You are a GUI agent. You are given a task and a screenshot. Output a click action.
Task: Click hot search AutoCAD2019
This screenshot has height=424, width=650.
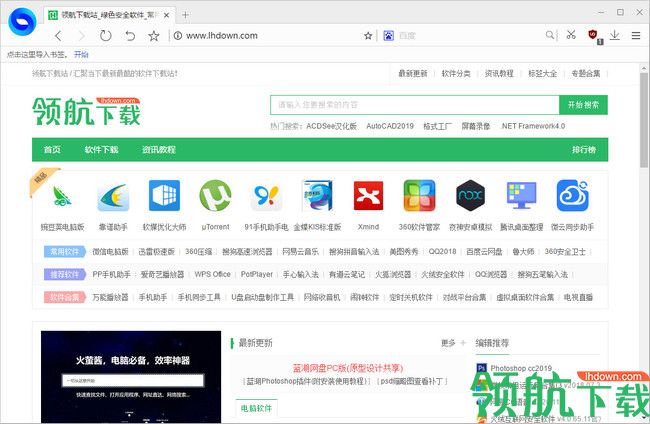click(x=390, y=126)
